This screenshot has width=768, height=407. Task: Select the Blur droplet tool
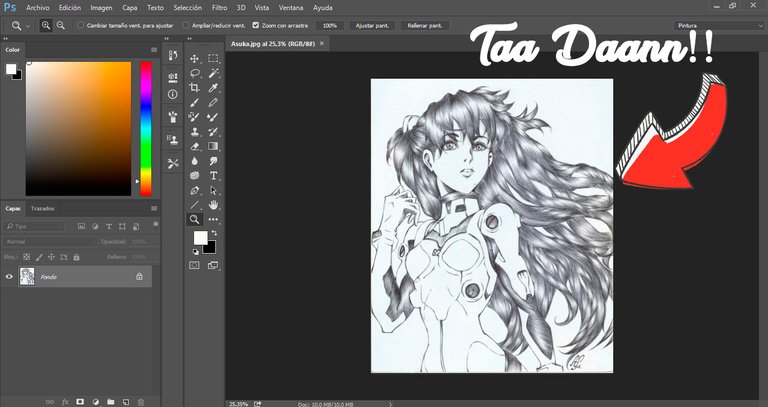(194, 161)
